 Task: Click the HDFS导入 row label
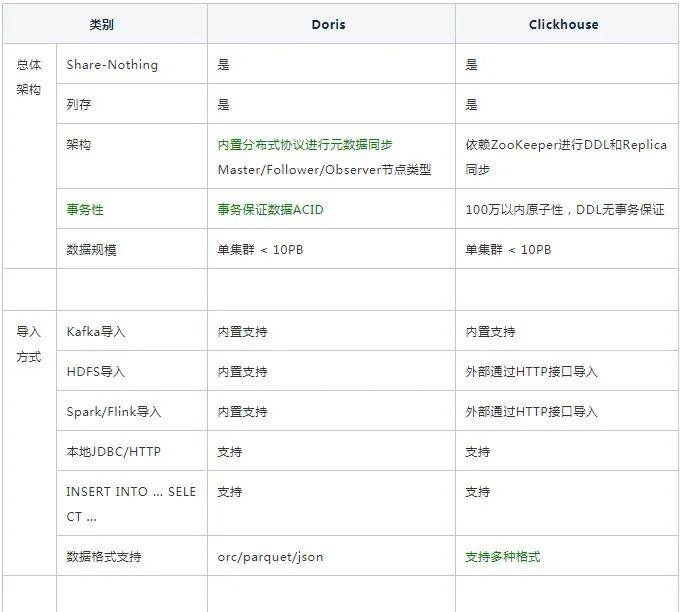(x=96, y=372)
